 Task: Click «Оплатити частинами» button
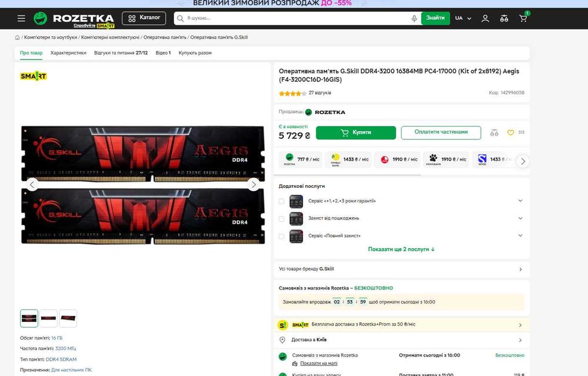[441, 132]
